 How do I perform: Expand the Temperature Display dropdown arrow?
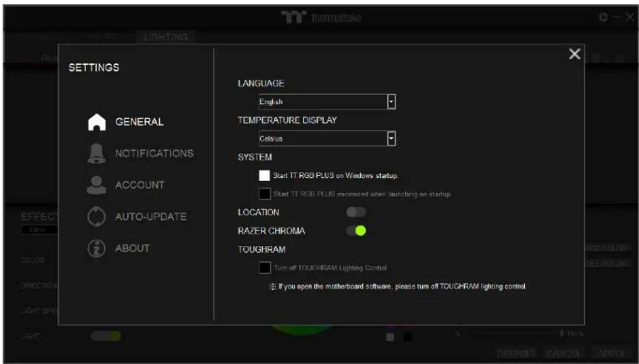[x=391, y=139]
